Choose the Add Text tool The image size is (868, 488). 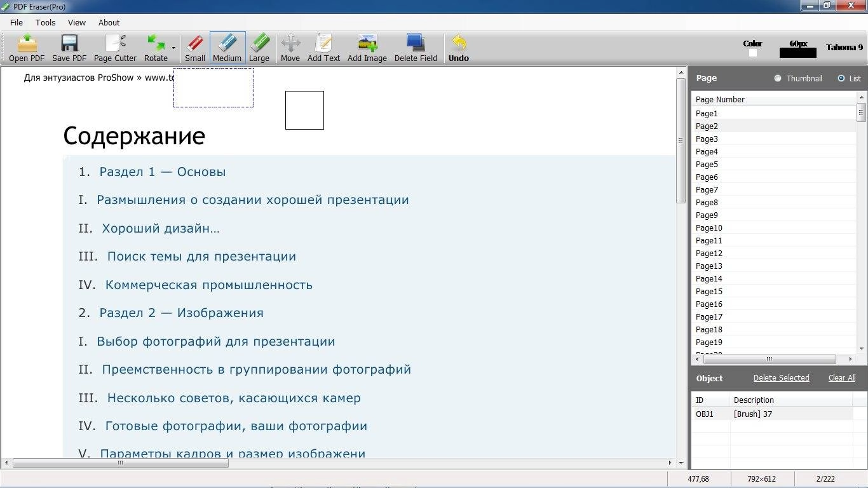[324, 48]
